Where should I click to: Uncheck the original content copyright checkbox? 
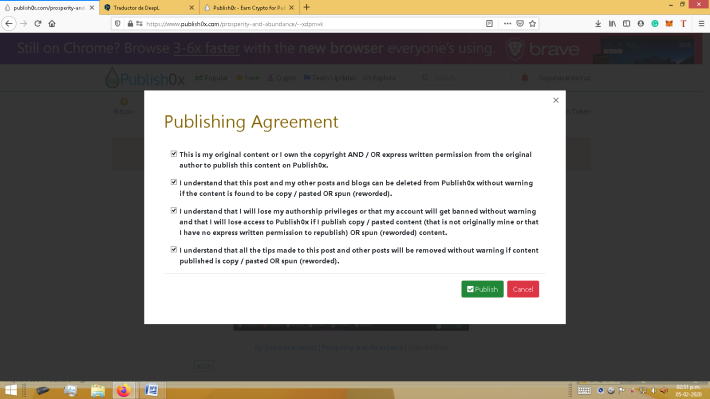point(173,154)
